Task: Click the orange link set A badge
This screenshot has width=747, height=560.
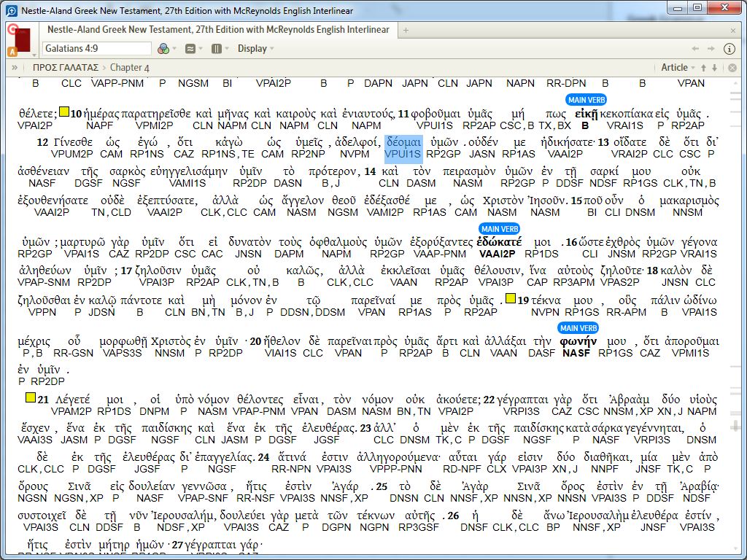Action: pyautogui.click(x=12, y=52)
